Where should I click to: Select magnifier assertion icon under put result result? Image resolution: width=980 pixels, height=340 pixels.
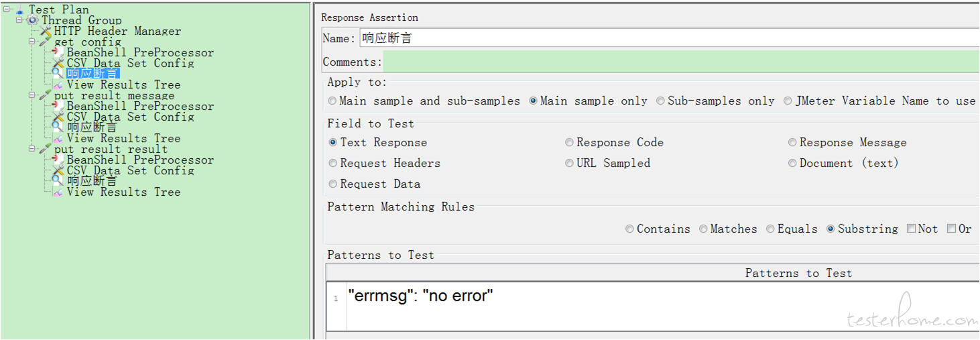[x=58, y=181]
